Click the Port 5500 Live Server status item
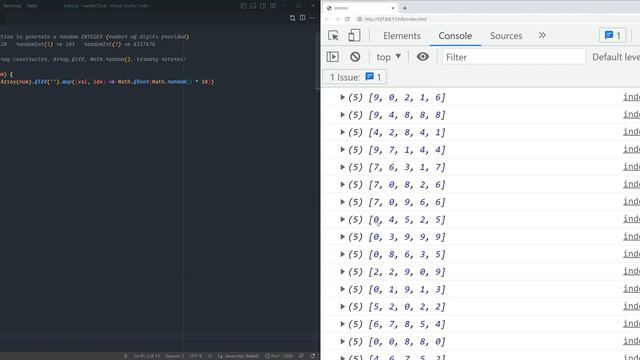Screen dimensions: 640x360 pos(279,356)
